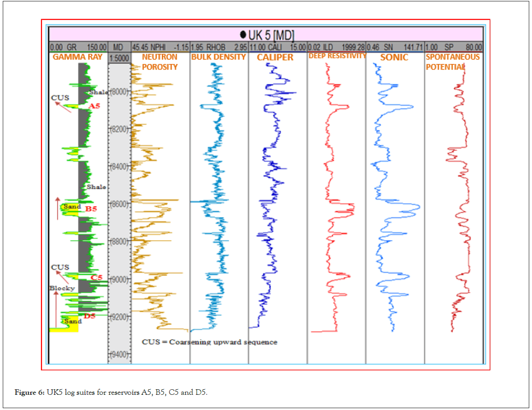Click the red upward arrow beside B5 sand

[57, 208]
